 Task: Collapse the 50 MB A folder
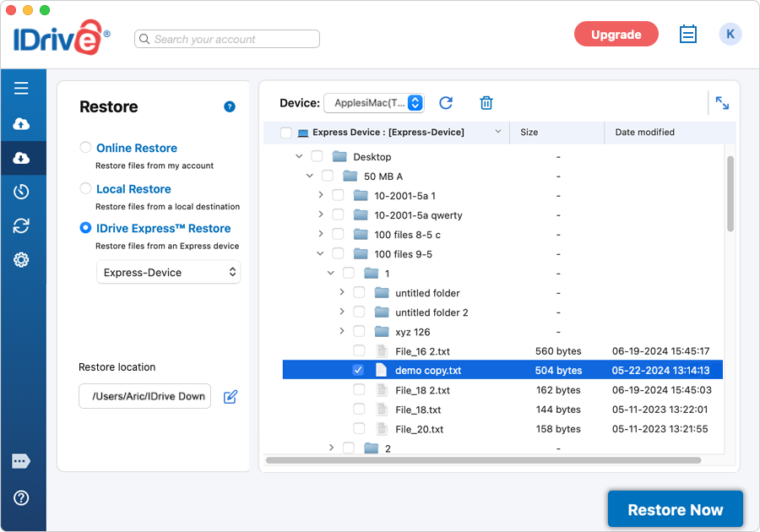pyautogui.click(x=310, y=176)
